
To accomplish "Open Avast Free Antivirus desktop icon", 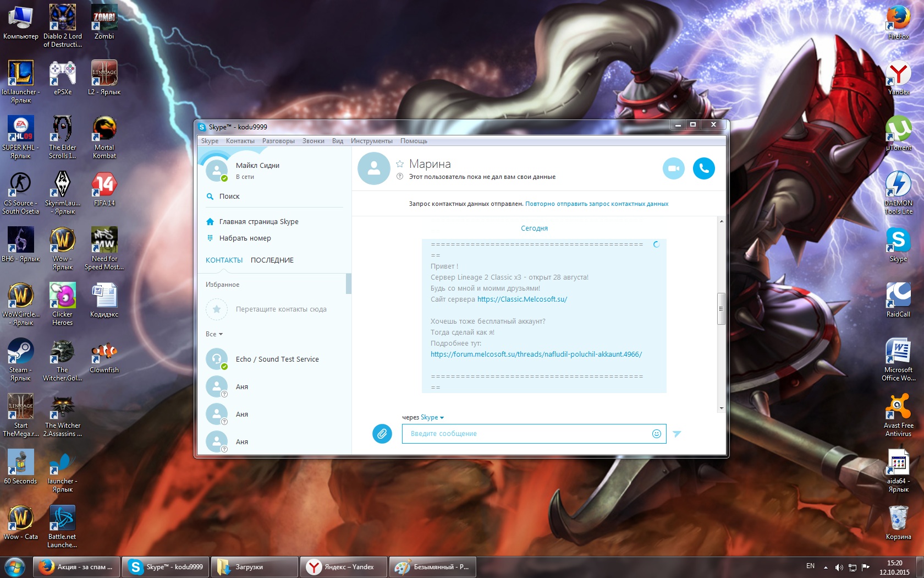I will click(899, 415).
